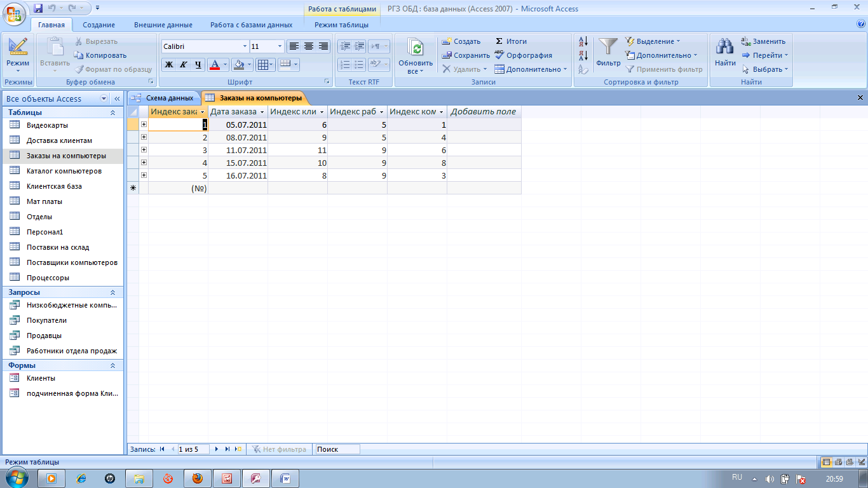Open Клиентская база table
Viewport: 868px width, 488px height.
tap(62, 186)
